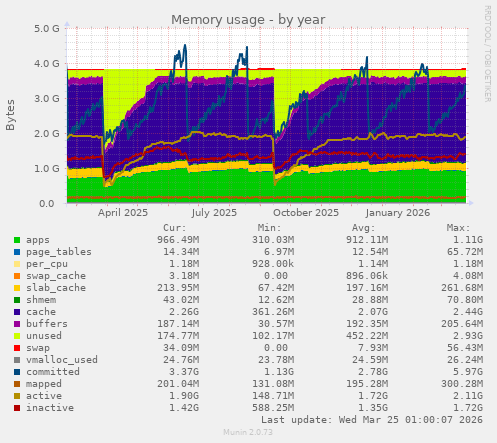497x443 pixels.
Task: Click the 'slab_cache' legend label
Action: coord(56,288)
